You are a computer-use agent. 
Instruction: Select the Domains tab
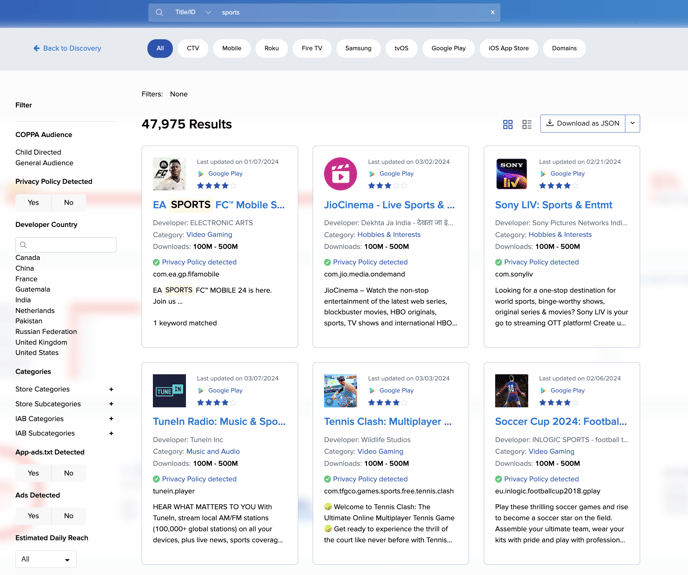[564, 48]
